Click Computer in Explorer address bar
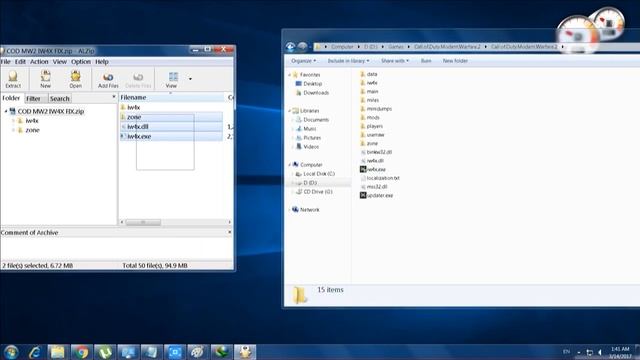Viewport: 640px width, 360px height. [x=342, y=47]
